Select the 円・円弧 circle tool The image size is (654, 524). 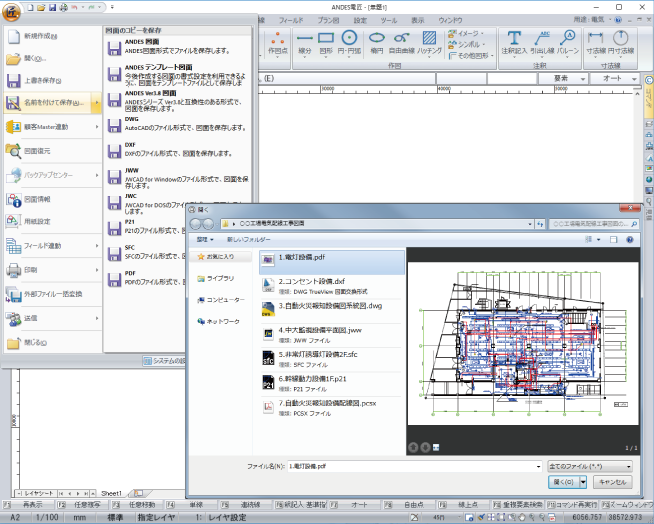[350, 43]
